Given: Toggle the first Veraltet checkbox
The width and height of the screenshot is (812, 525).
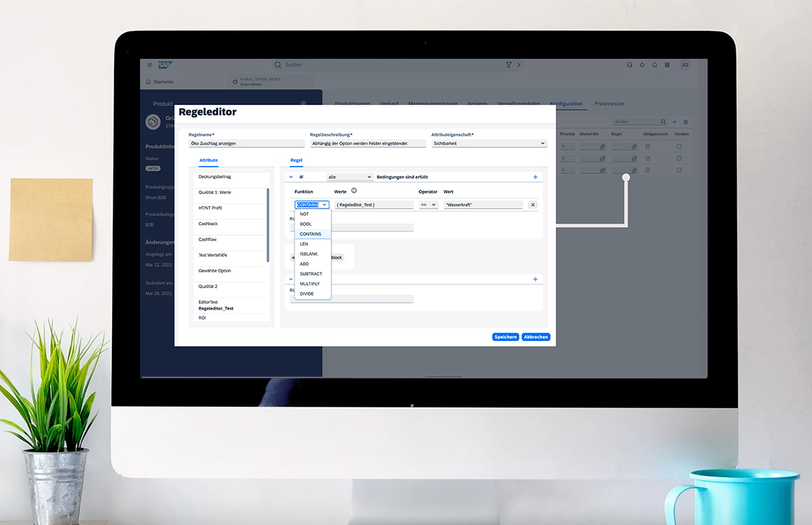Looking at the screenshot, I should point(678,146).
